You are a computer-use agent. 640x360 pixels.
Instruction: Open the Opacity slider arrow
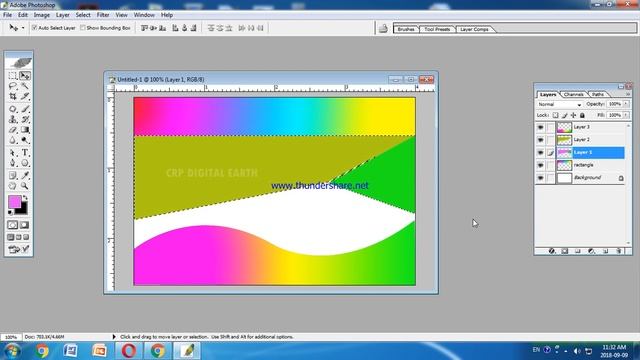click(626, 104)
